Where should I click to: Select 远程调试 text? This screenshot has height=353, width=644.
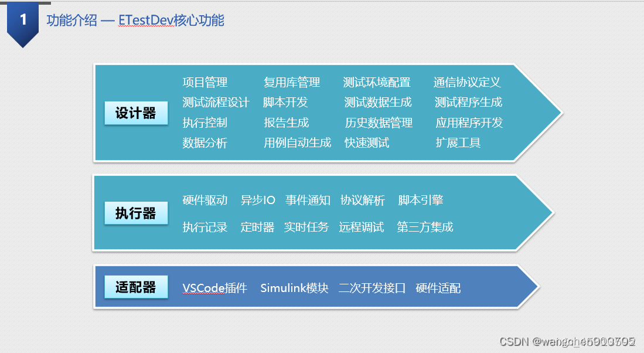[x=362, y=227]
